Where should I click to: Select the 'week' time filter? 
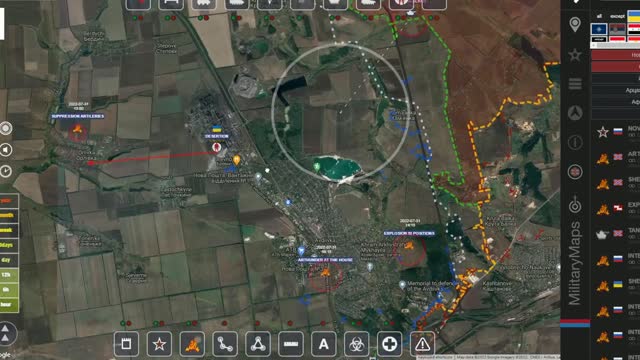click(x=8, y=230)
